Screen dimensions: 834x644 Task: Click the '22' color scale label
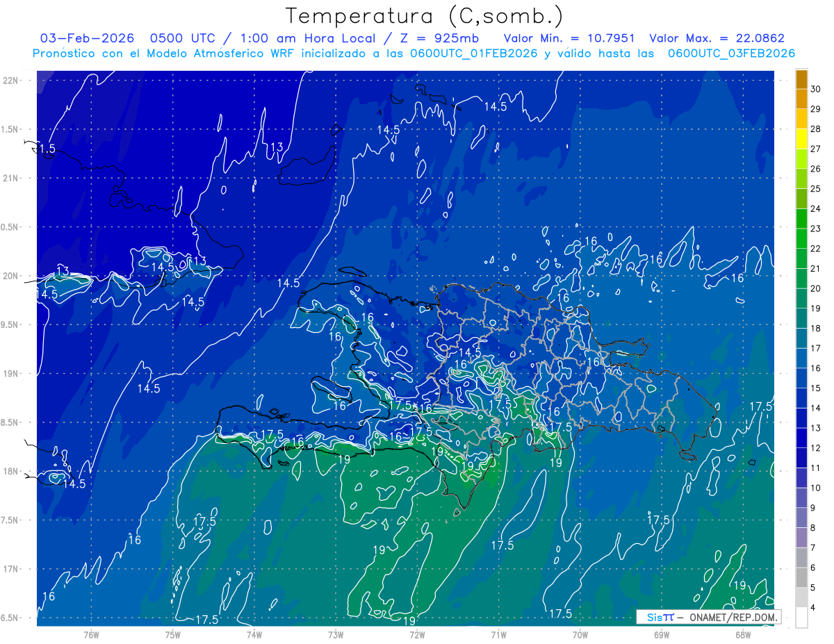(x=816, y=249)
